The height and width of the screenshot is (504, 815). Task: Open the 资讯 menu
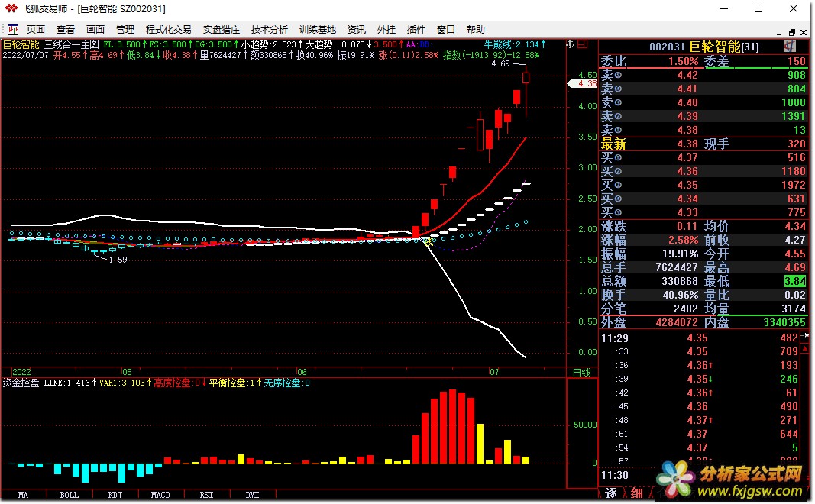pos(357,30)
